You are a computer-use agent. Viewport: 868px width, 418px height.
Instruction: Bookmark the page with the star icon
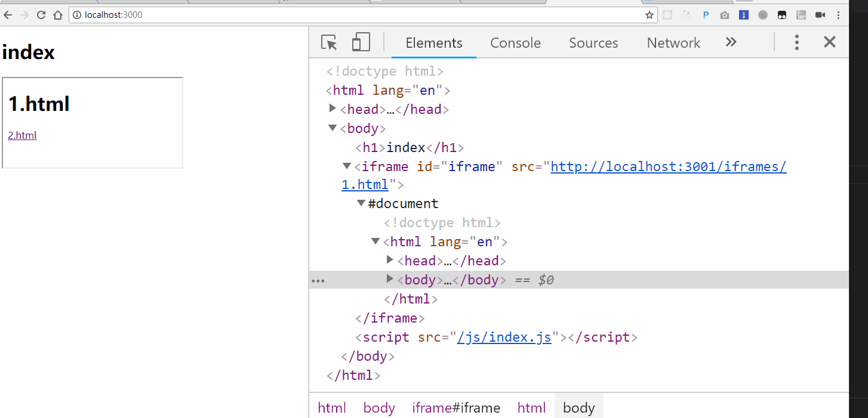(x=649, y=15)
